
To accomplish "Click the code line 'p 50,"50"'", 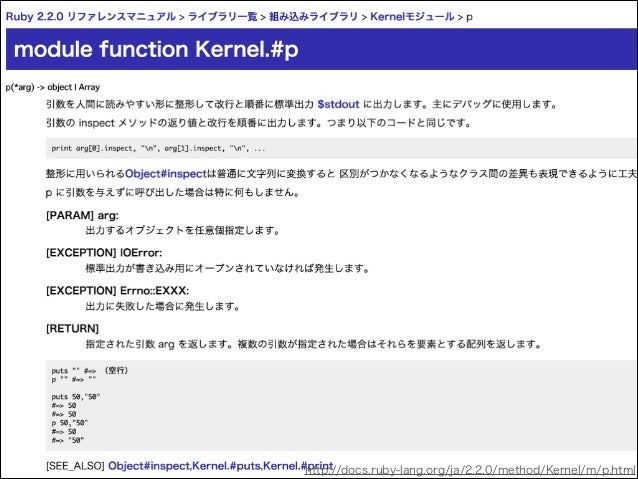I will pos(70,422).
